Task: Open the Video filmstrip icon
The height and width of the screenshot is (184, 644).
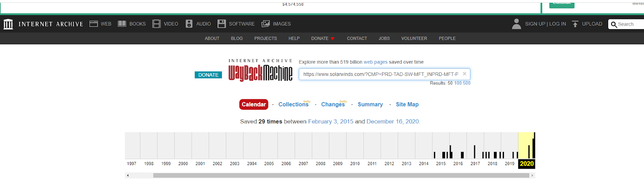Action: pyautogui.click(x=156, y=24)
